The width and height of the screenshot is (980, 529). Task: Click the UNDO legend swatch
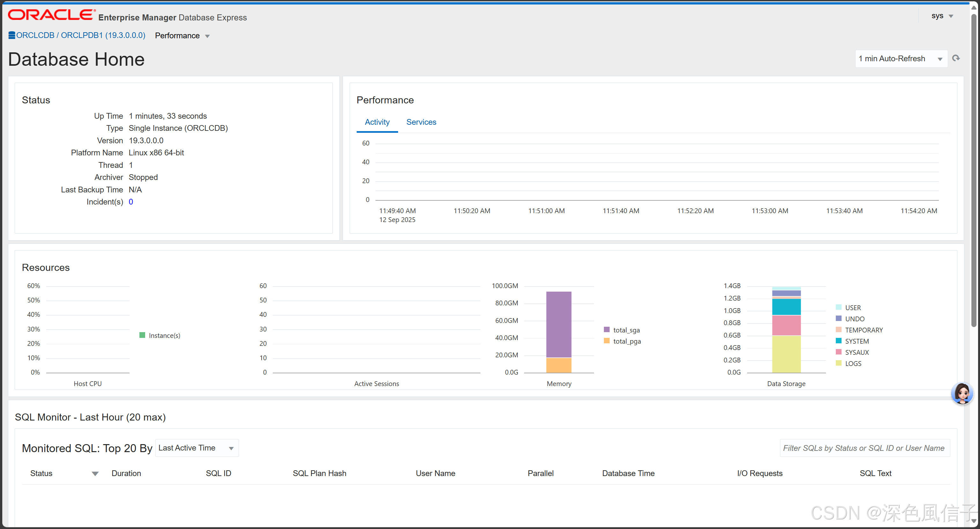pos(838,318)
